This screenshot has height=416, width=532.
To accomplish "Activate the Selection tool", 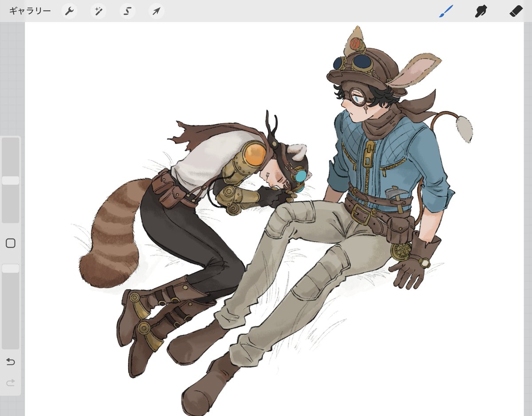I will click(127, 12).
